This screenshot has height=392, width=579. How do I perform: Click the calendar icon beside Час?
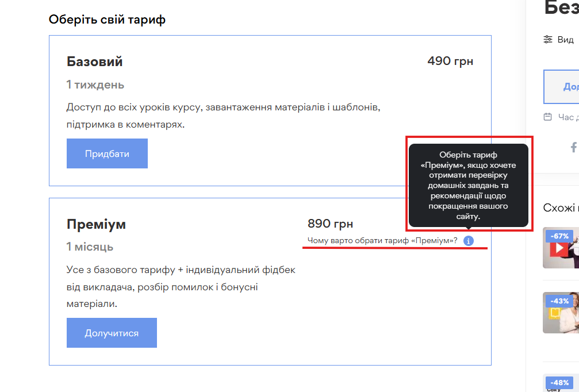point(548,117)
